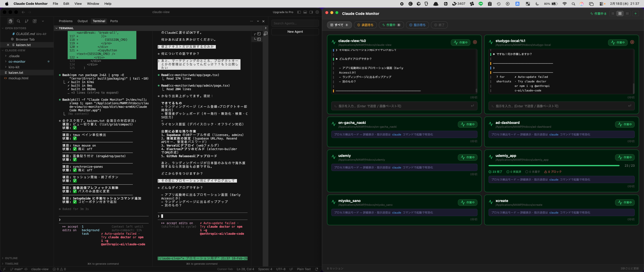644x272 pixels.
Task: Open VS Code settings gear in title bar
Action: (x=317, y=12)
